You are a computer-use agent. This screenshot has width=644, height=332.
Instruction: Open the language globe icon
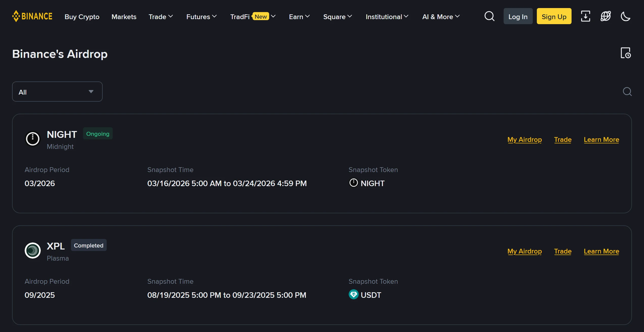[x=606, y=16]
